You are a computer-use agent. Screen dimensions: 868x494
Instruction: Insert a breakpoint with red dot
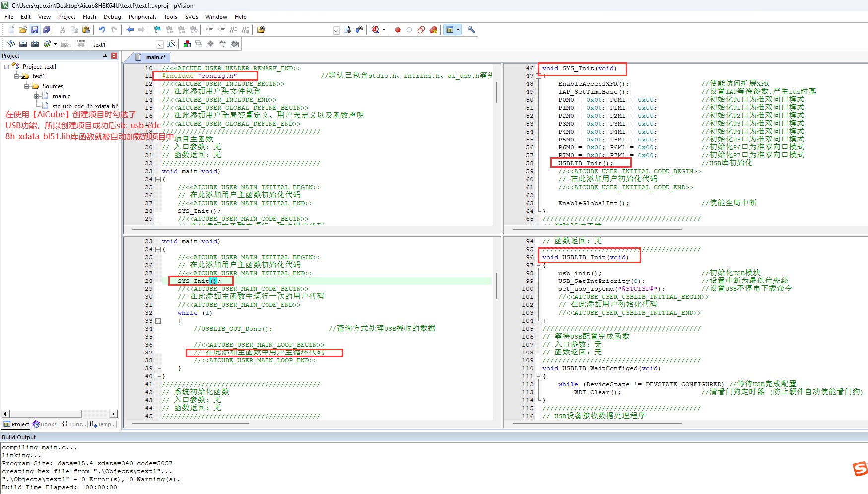[x=398, y=30]
